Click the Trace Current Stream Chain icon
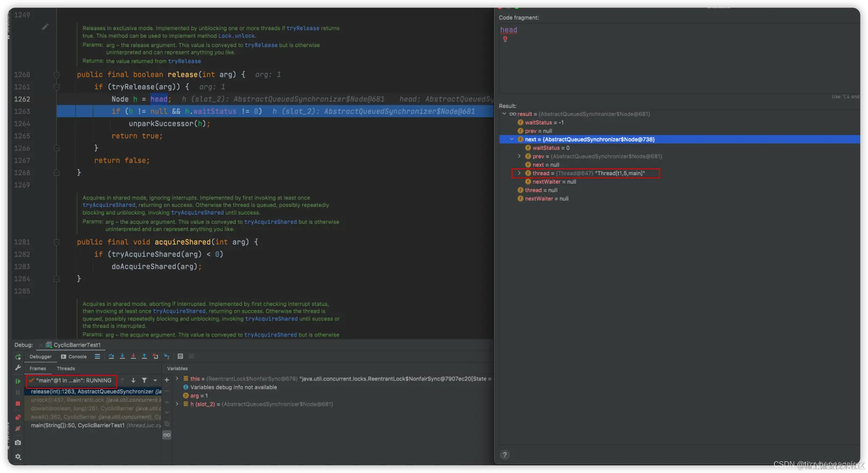 click(191, 357)
